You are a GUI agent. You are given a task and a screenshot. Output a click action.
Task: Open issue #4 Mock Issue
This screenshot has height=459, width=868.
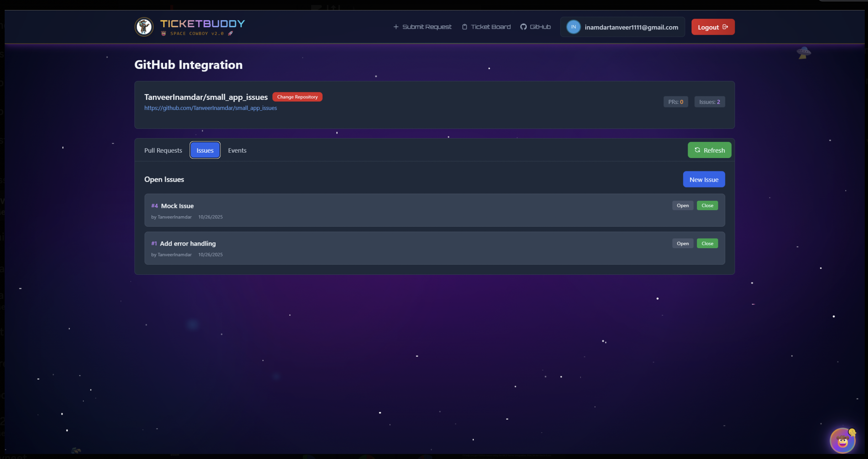[x=682, y=206]
